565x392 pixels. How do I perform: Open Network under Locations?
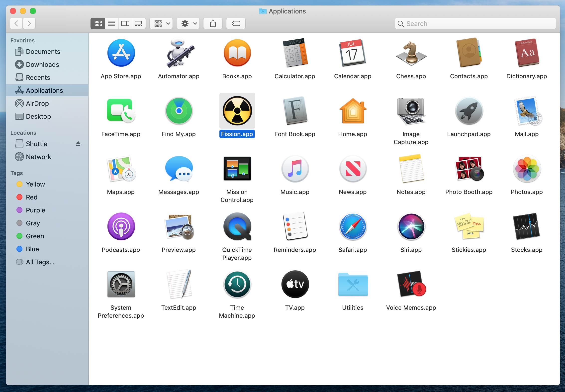[47, 157]
